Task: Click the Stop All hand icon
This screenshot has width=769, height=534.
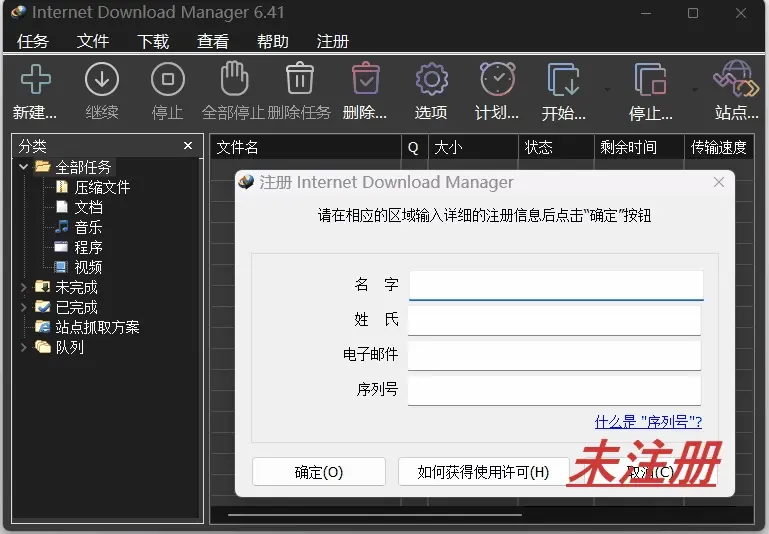Action: 234,79
